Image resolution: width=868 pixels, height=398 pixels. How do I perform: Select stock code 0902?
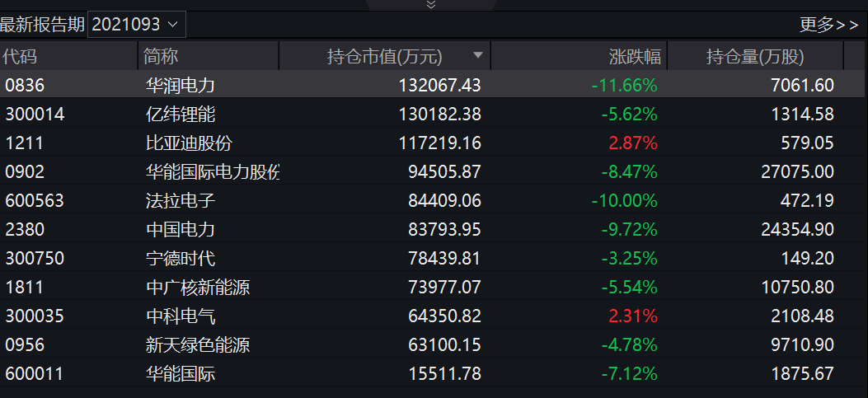(25, 171)
